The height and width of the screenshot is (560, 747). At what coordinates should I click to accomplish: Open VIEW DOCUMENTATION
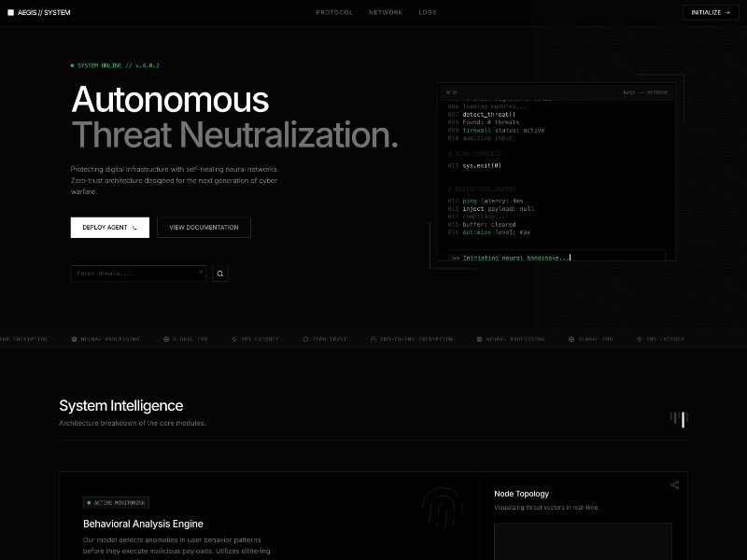[x=204, y=227]
